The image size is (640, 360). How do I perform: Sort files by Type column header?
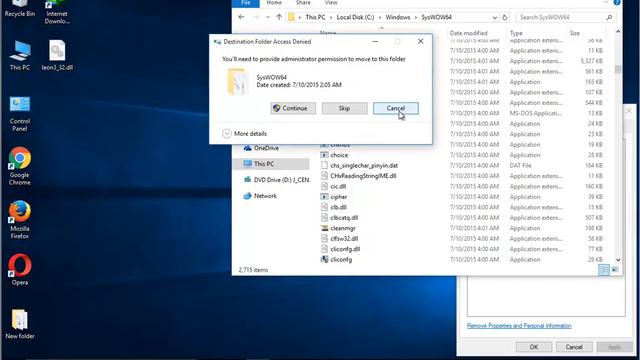coord(516,33)
